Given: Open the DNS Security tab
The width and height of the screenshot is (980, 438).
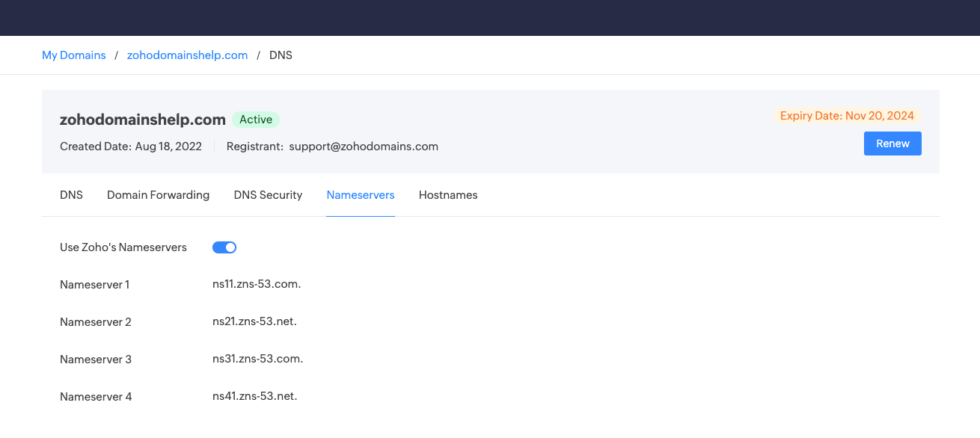Looking at the screenshot, I should coord(268,195).
